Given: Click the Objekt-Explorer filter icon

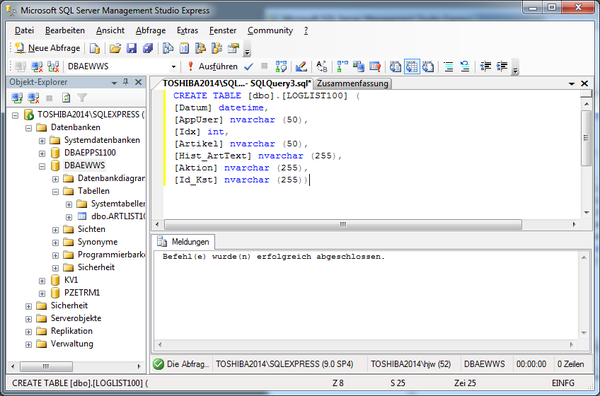Looking at the screenshot, I should point(82,98).
